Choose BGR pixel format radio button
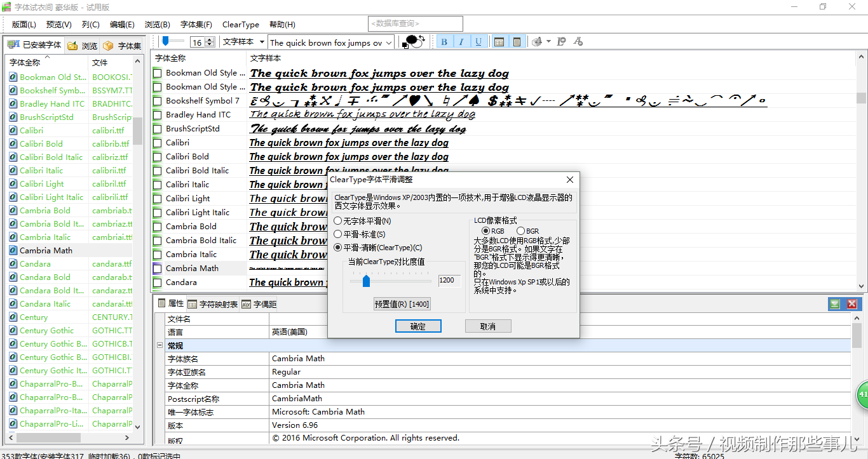 (521, 231)
